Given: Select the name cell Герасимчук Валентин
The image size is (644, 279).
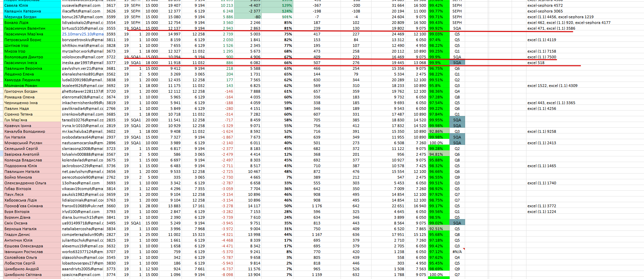Looking at the screenshot, I should [32, 28].
